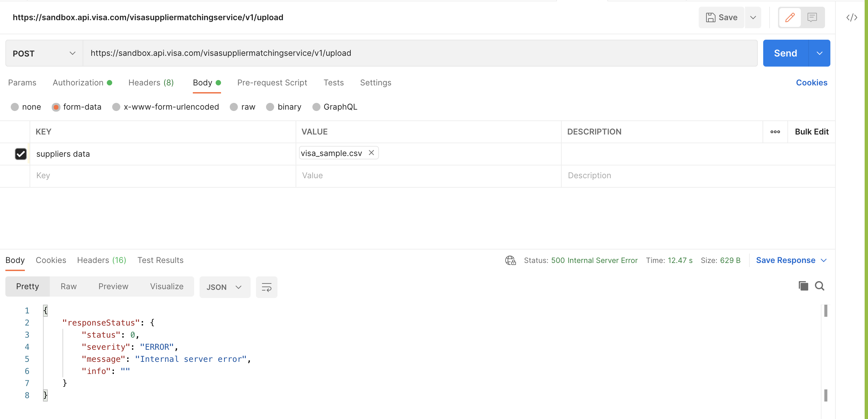Click the search response magnifier icon
This screenshot has height=419, width=868.
coord(819,287)
